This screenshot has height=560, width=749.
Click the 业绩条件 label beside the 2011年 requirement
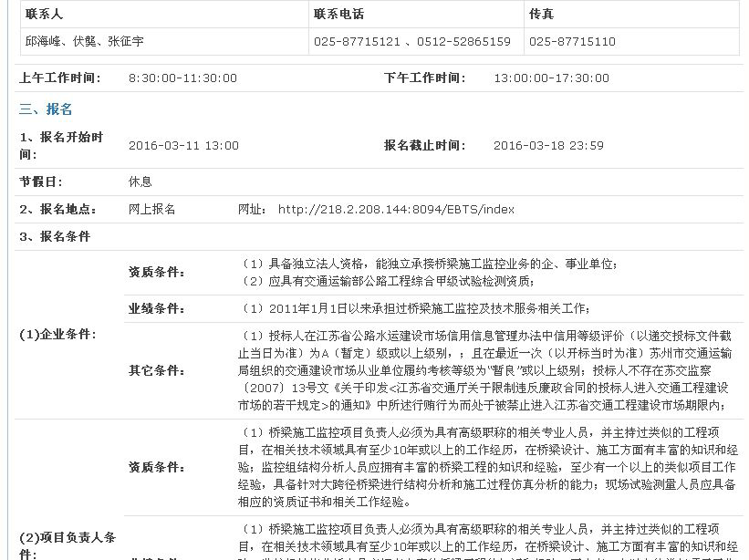[x=157, y=307]
